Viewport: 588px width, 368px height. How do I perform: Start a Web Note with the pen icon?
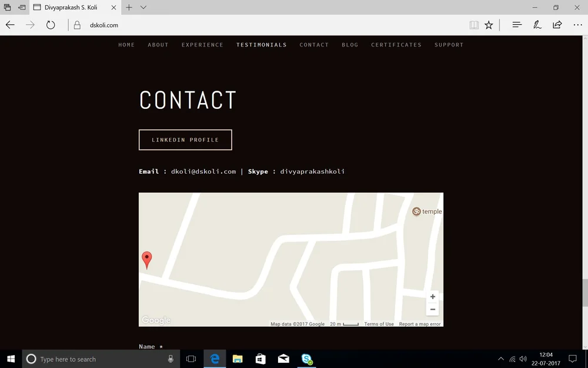(537, 25)
